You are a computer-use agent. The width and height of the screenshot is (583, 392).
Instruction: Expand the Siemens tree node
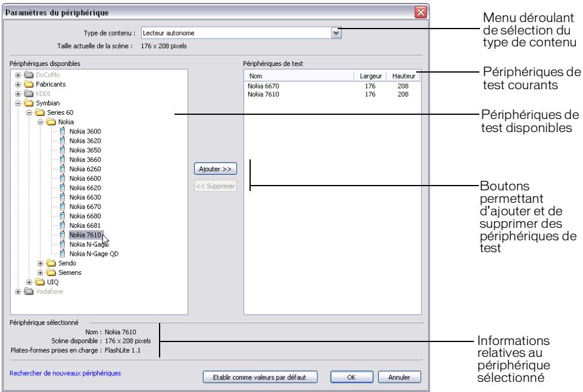click(x=40, y=272)
